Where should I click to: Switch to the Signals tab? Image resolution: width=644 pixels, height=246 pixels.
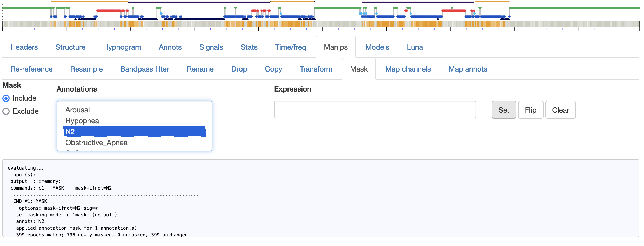tap(211, 47)
